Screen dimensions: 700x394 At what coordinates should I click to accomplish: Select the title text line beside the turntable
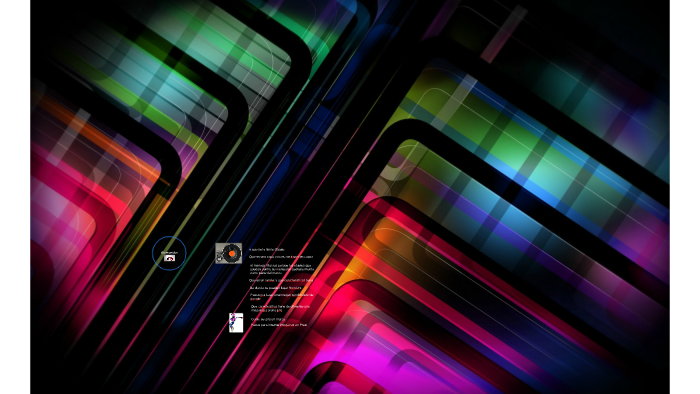tap(267, 249)
